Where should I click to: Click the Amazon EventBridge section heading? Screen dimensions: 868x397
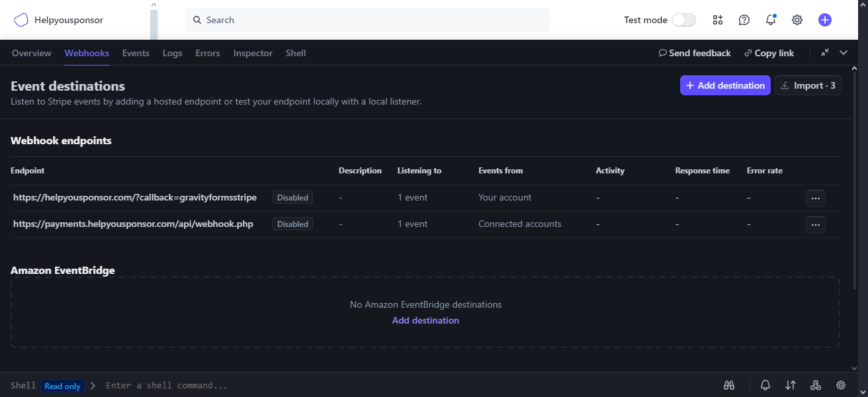[x=63, y=270]
